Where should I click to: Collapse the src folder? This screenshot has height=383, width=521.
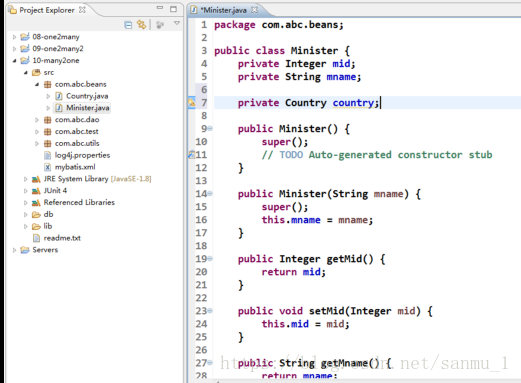[26, 72]
